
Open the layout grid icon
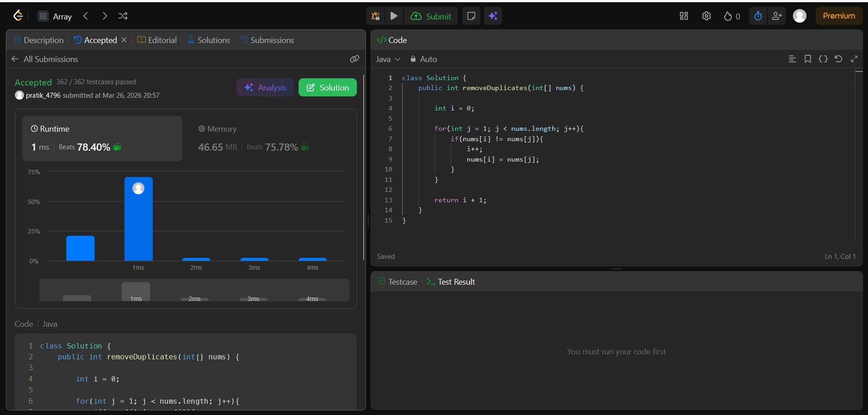(x=683, y=16)
